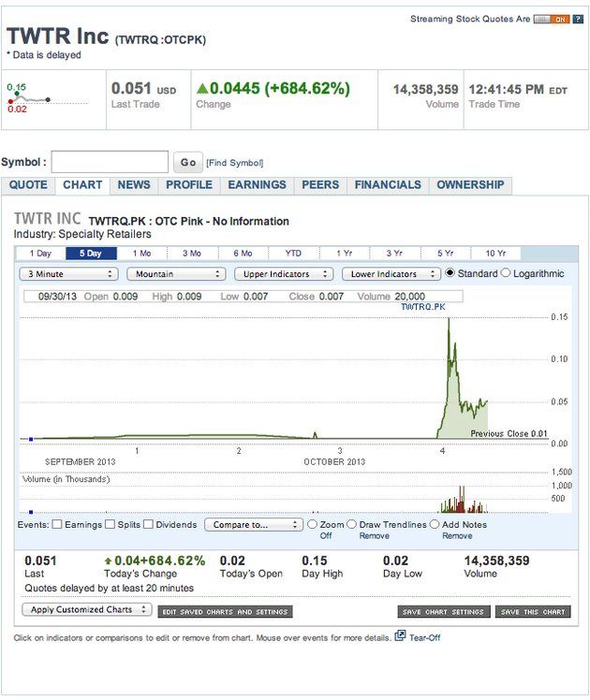This screenshot has height=700, width=590.
Task: Select the 1 Mo chart range
Action: pos(141,253)
